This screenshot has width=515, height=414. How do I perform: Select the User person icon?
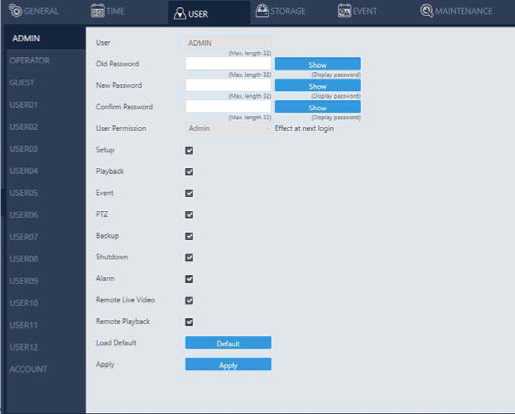(180, 14)
